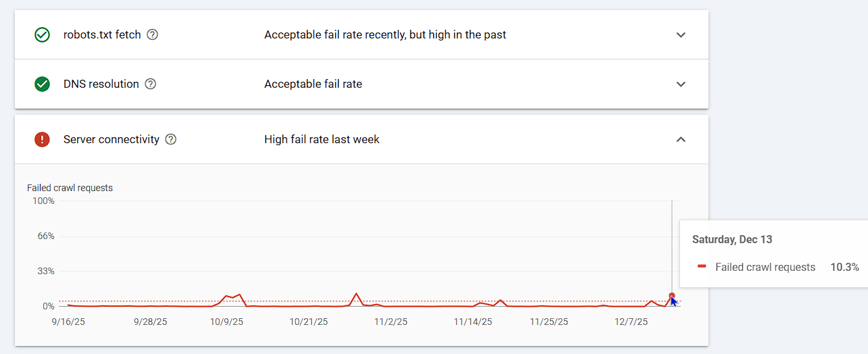Click the red error icon beside Server connectivity
The width and height of the screenshot is (868, 354).
pos(42,140)
